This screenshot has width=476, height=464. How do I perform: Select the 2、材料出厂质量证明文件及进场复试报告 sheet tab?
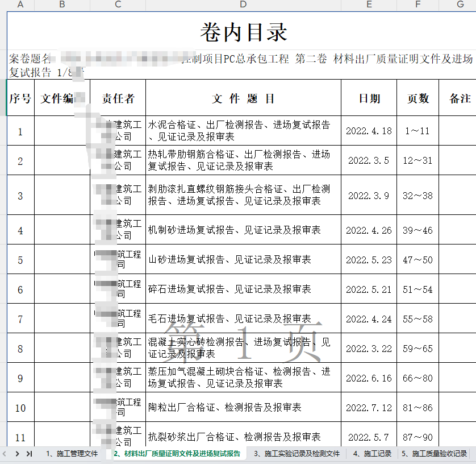[176, 454]
